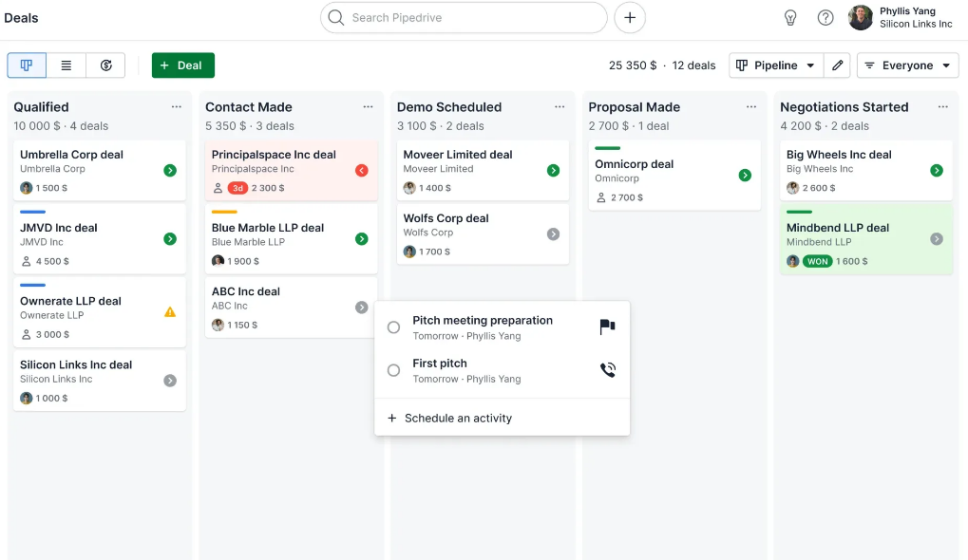The width and height of the screenshot is (968, 560).
Task: Click Blue Marble LLP deal activity arrow
Action: 362,238
